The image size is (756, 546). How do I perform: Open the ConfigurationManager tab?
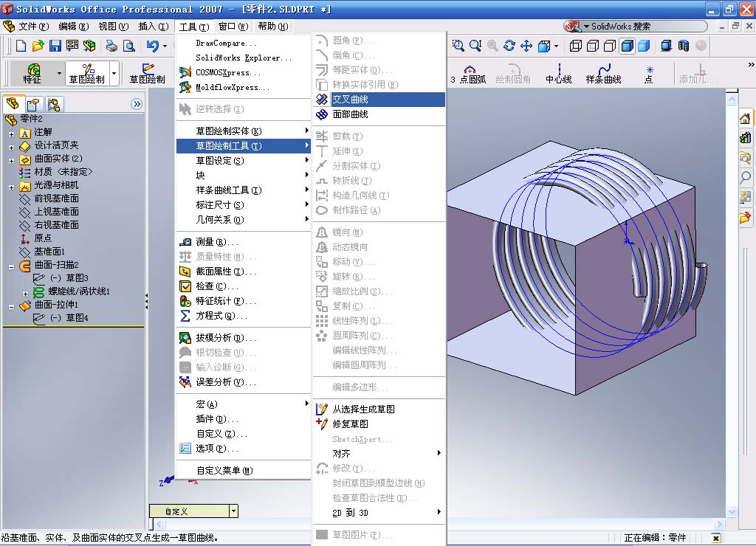53,104
